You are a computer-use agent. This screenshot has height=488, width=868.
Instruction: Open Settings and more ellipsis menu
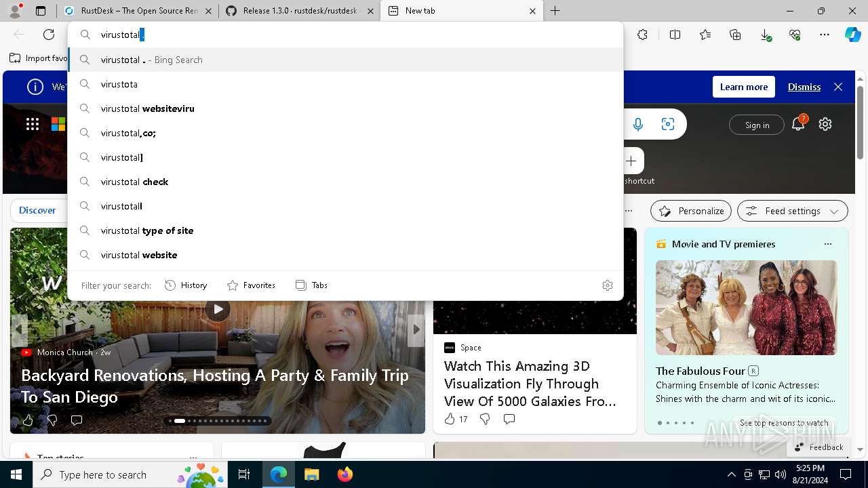click(x=825, y=35)
